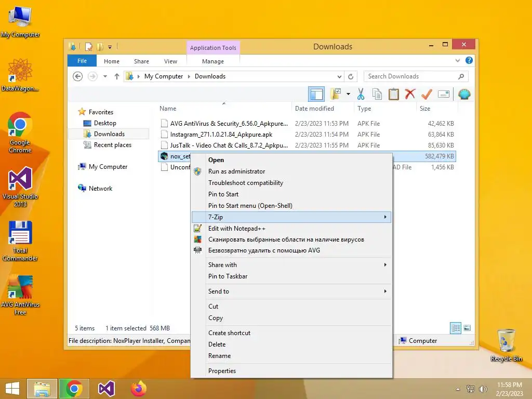Image resolution: width=532 pixels, height=399 pixels.
Task: Toggle the preview pane toolbar button
Action: 316,94
